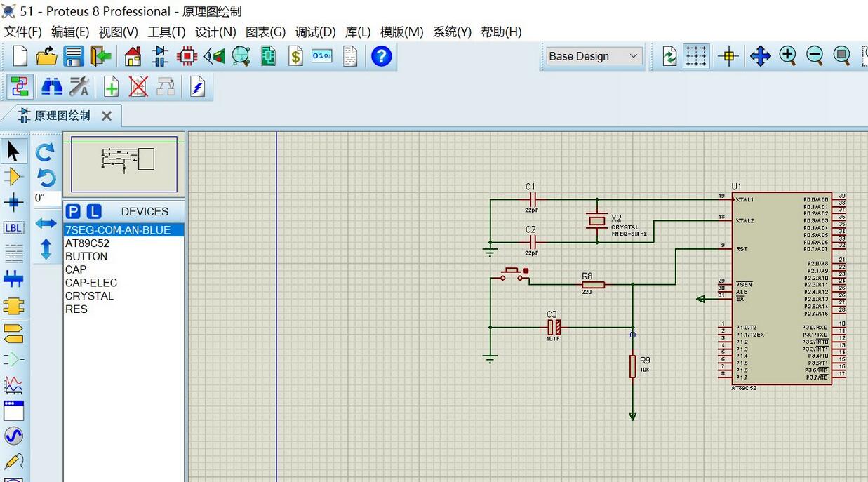Image resolution: width=868 pixels, height=482 pixels.
Task: Select Generator Mode sine wave tool
Action: (13, 436)
